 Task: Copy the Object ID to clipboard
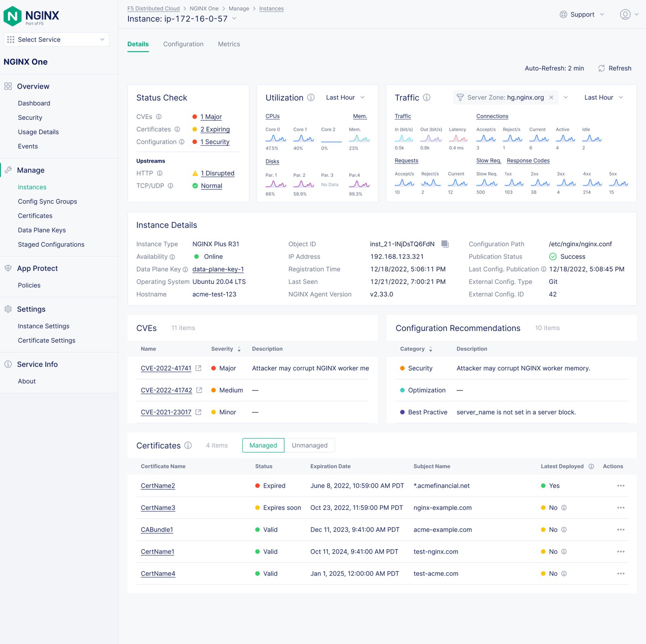click(x=445, y=244)
